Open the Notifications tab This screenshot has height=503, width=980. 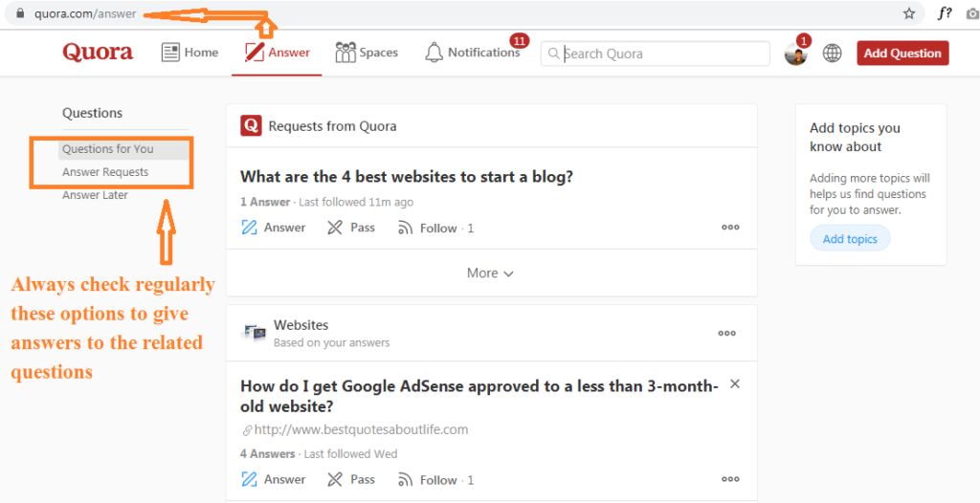click(x=473, y=53)
